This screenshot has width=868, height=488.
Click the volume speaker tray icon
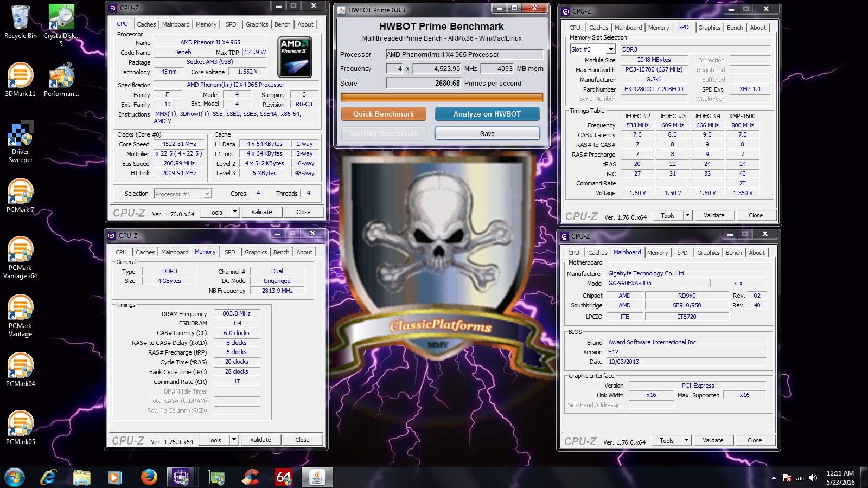coord(813,478)
